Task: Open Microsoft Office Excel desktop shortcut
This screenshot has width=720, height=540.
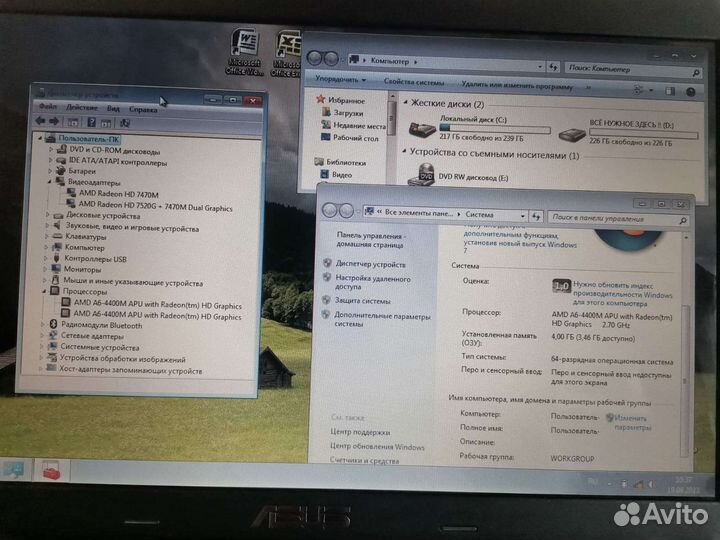Action: tap(287, 54)
